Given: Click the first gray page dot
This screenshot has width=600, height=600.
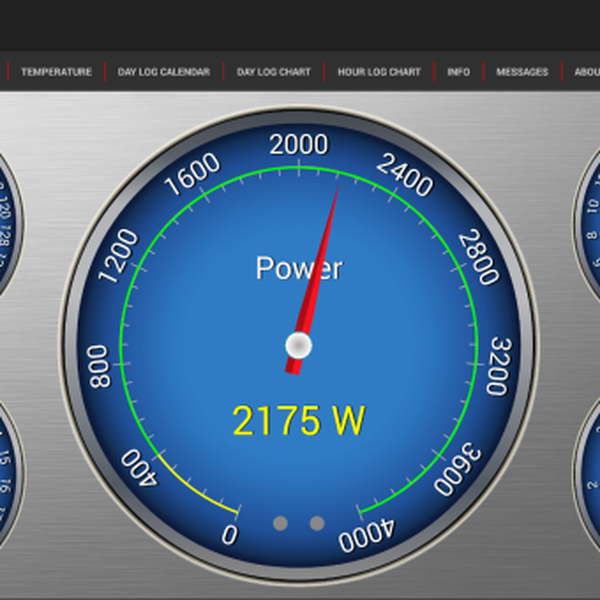Looking at the screenshot, I should (280, 523).
